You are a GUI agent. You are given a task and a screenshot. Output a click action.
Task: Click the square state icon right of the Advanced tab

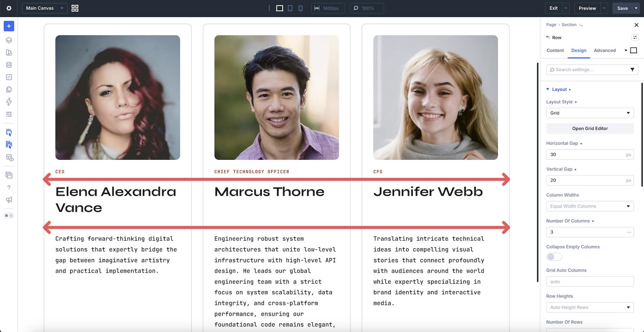pyautogui.click(x=634, y=50)
